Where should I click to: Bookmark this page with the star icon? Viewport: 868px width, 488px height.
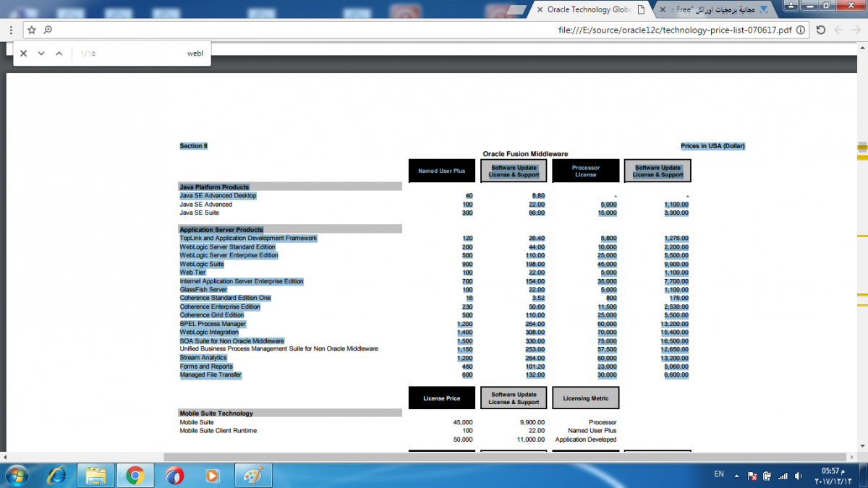tap(32, 30)
